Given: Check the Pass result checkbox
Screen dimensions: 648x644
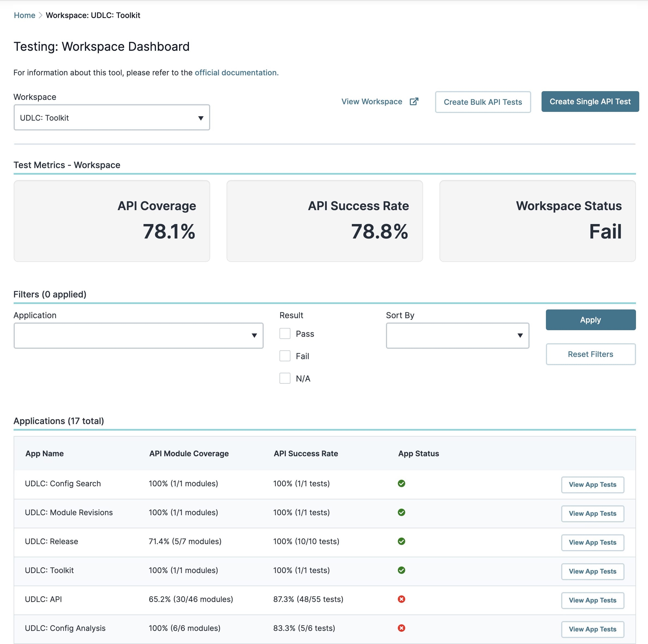Looking at the screenshot, I should [x=285, y=333].
